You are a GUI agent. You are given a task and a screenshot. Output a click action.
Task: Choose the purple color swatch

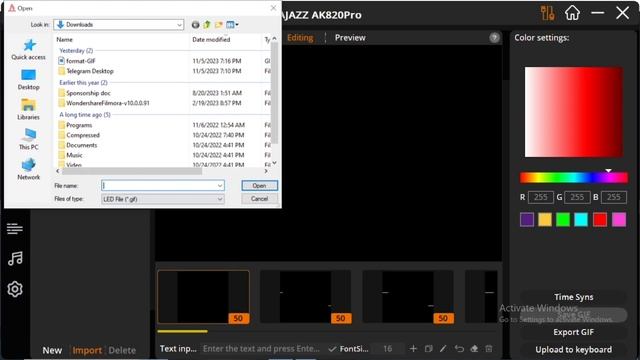point(527,220)
